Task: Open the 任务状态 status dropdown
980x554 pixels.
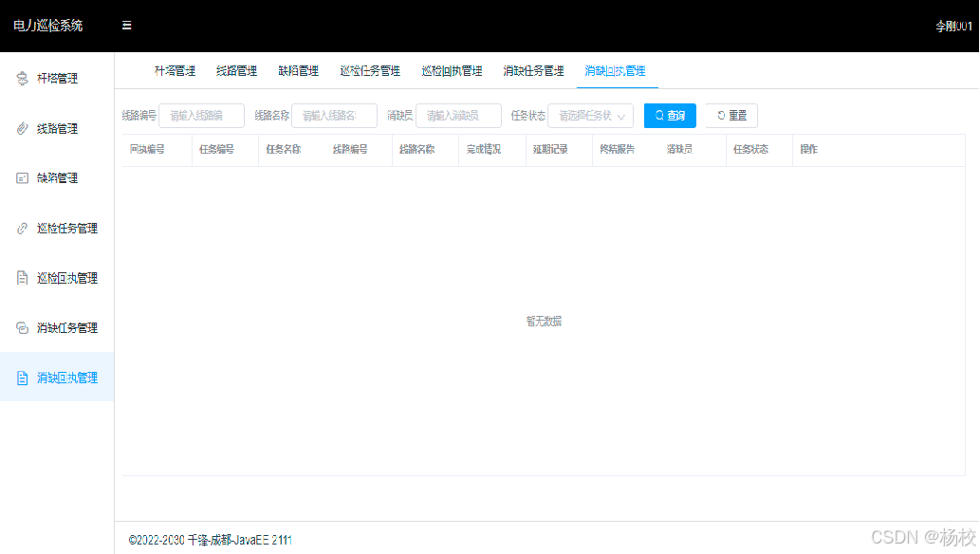Action: 588,115
